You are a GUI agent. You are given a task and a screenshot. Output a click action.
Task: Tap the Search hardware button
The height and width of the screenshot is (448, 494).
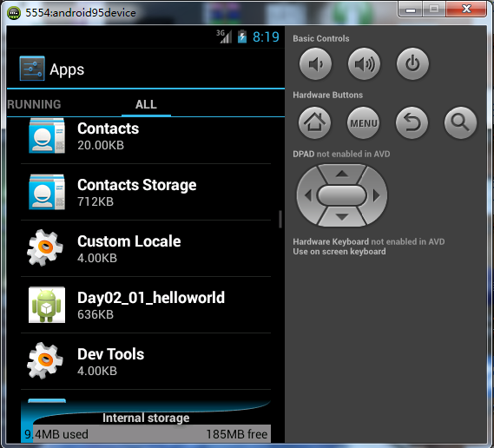click(460, 122)
